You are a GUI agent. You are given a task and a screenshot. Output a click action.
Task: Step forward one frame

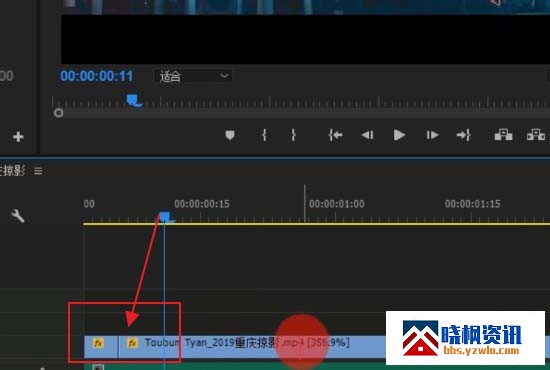coord(432,135)
